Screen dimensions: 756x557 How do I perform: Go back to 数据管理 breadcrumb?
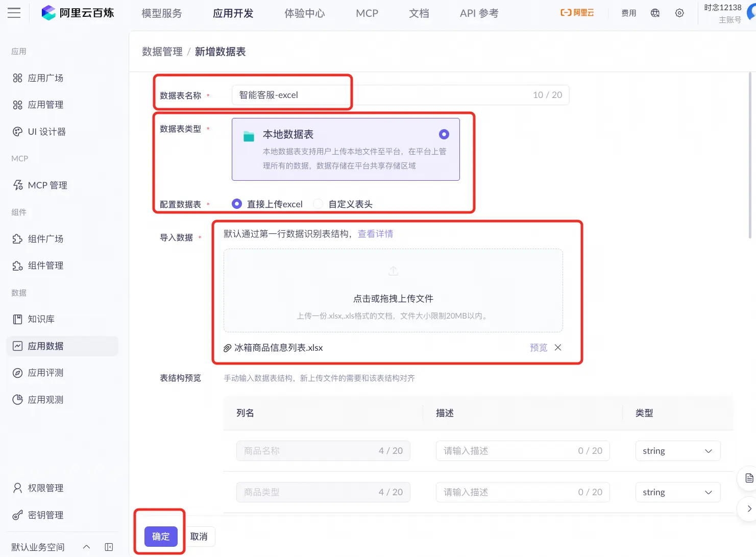tap(162, 52)
